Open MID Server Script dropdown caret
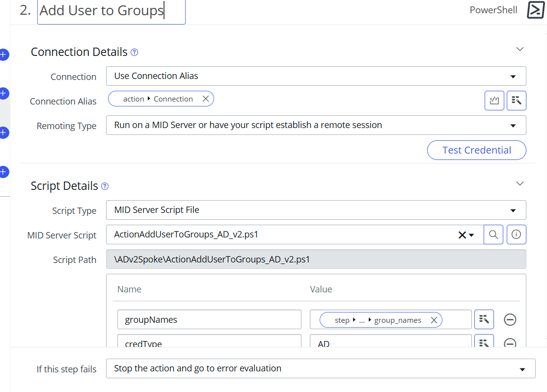The image size is (547, 392). point(472,235)
